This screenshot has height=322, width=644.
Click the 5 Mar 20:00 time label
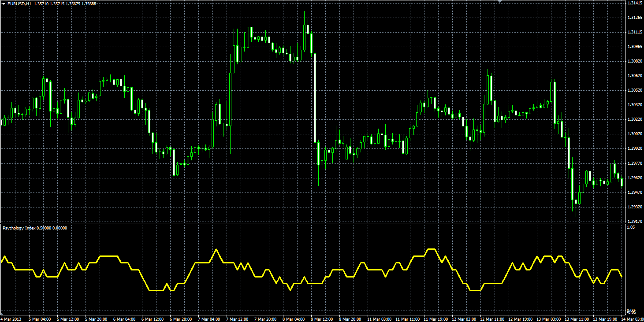coord(96,319)
